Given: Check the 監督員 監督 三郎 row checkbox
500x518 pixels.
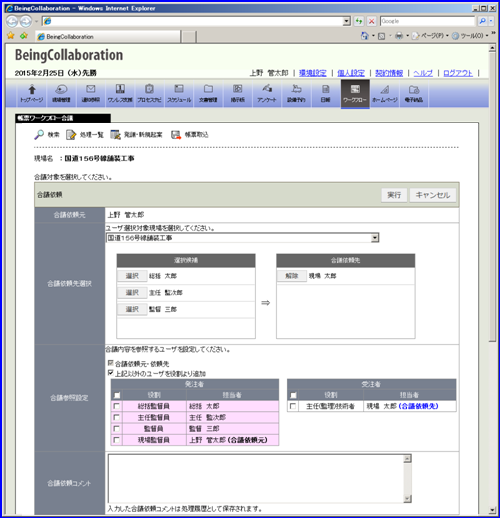Looking at the screenshot, I should coord(116,429).
